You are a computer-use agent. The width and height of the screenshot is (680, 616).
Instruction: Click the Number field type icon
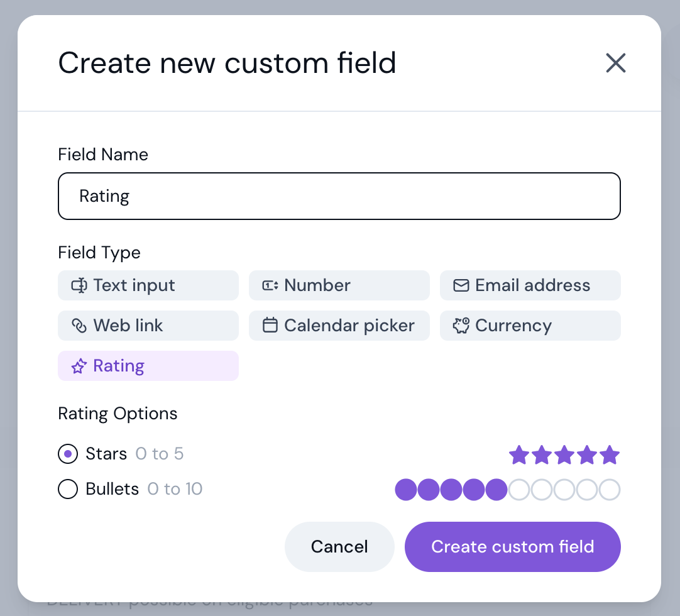coord(270,285)
